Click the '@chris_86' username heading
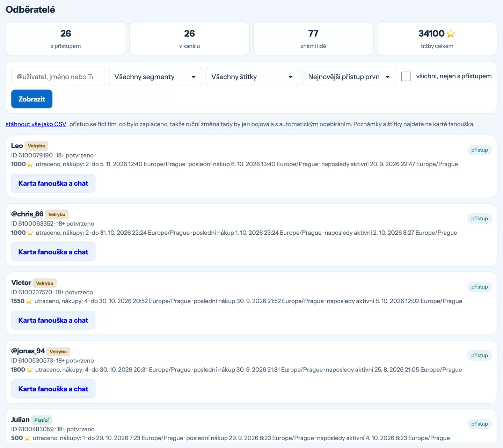 tap(27, 214)
